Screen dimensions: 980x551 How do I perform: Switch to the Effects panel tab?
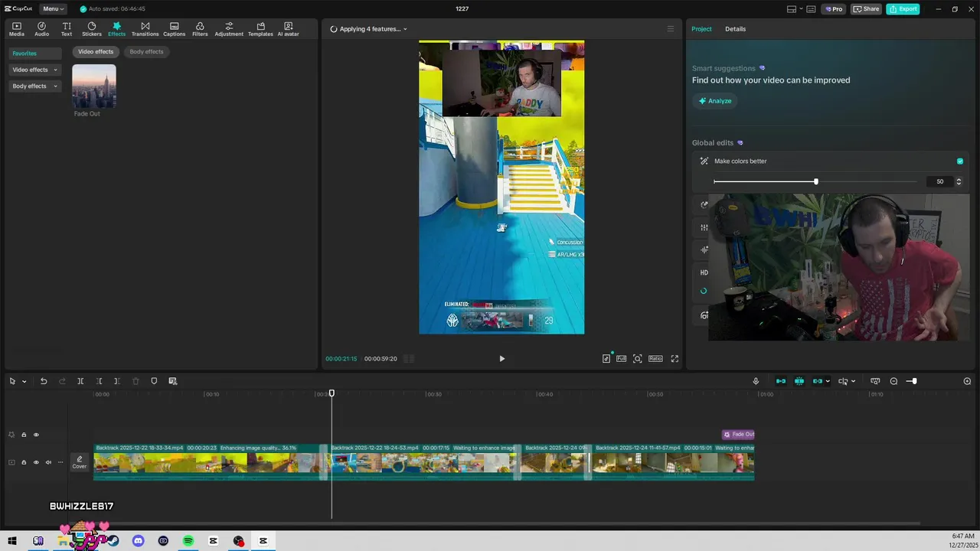[116, 29]
